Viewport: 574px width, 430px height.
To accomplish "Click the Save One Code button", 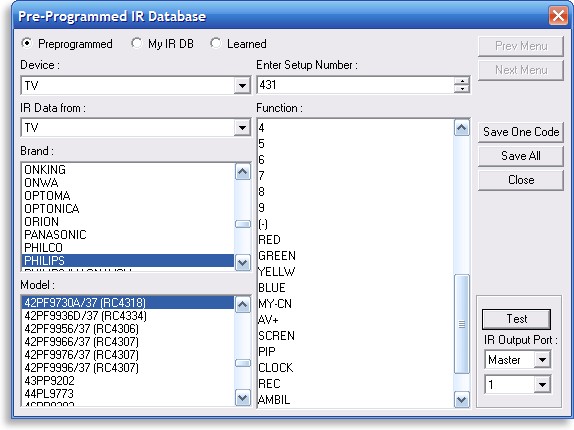I will tap(521, 132).
